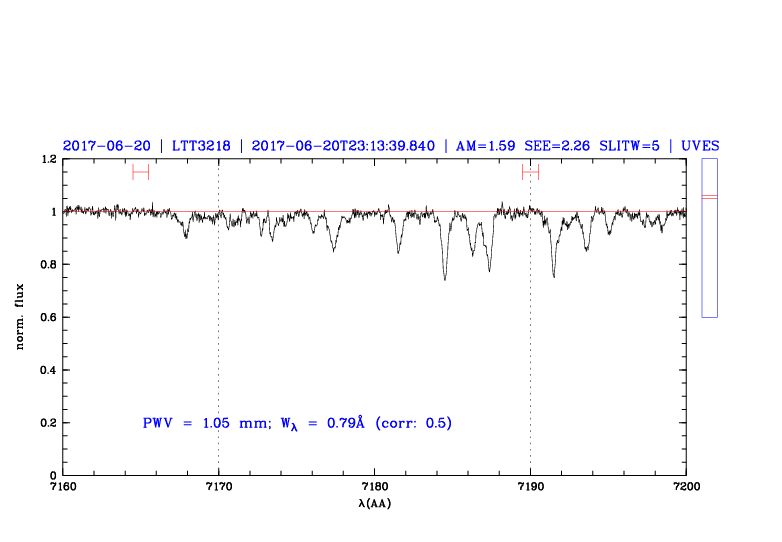Click the norm. flux y-axis label
This screenshot has width=782, height=542.
(20, 316)
